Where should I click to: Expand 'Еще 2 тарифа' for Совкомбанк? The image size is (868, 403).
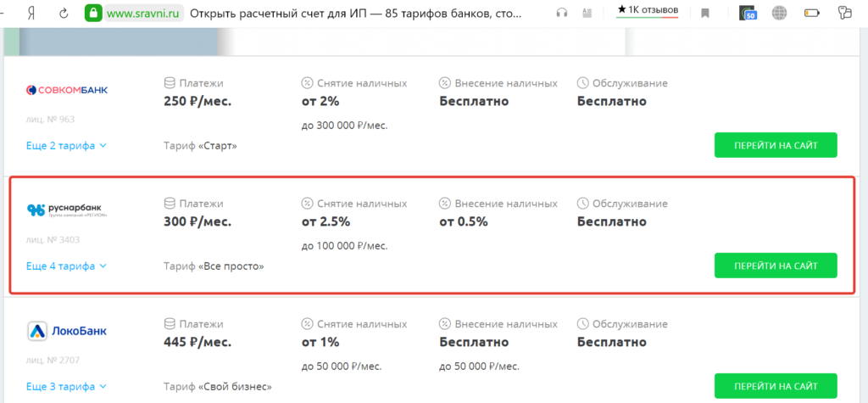(x=66, y=146)
